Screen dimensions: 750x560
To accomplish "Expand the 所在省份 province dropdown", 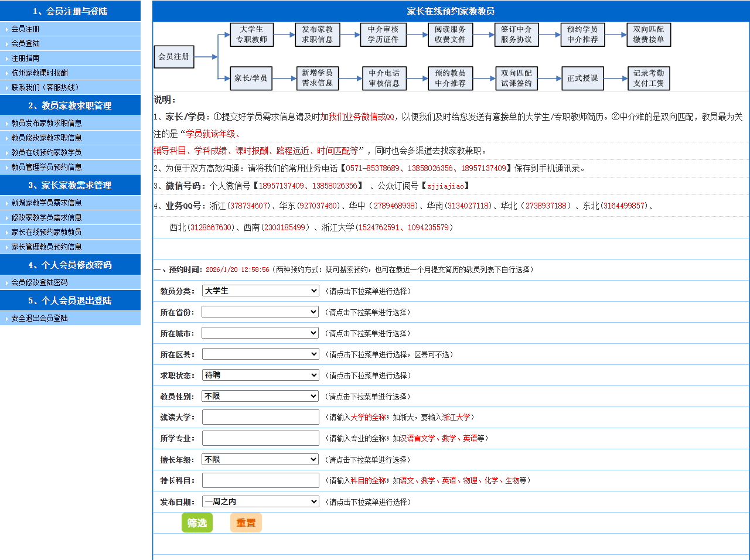I will pyautogui.click(x=260, y=312).
